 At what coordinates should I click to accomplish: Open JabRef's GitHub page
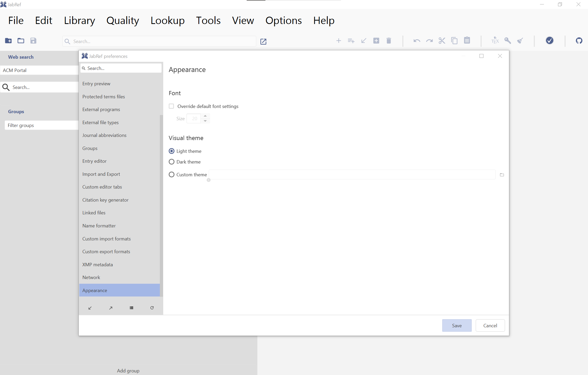pos(579,41)
